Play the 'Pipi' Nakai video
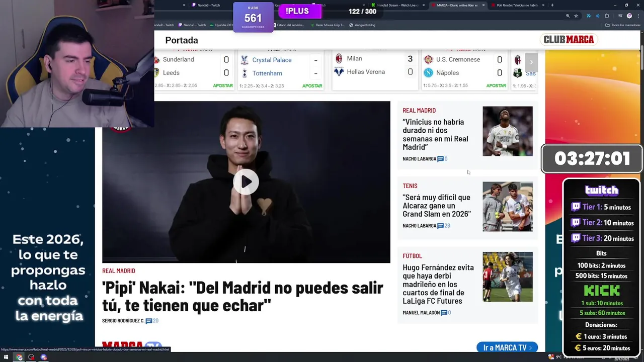Screen dimensions: 644x362 [246, 182]
